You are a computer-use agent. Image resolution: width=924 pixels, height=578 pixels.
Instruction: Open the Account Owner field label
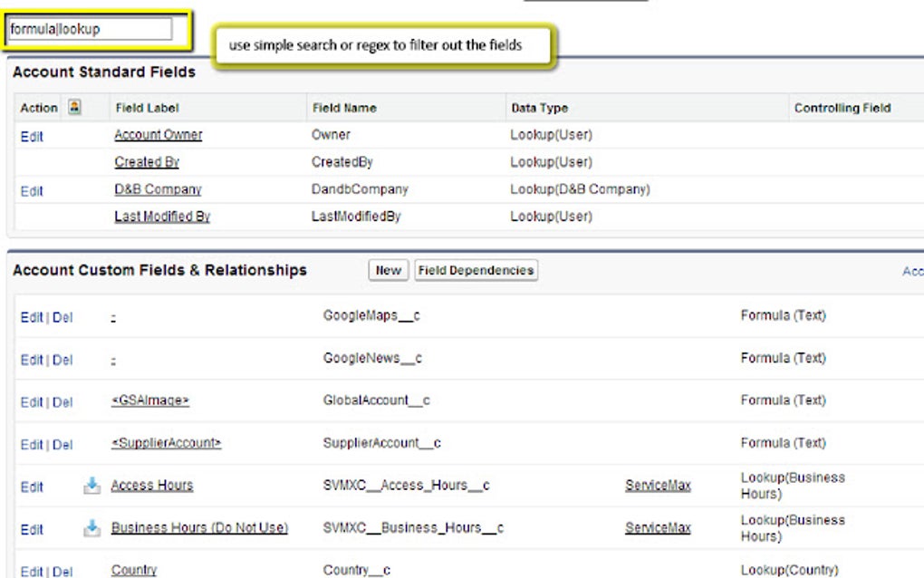click(x=158, y=135)
